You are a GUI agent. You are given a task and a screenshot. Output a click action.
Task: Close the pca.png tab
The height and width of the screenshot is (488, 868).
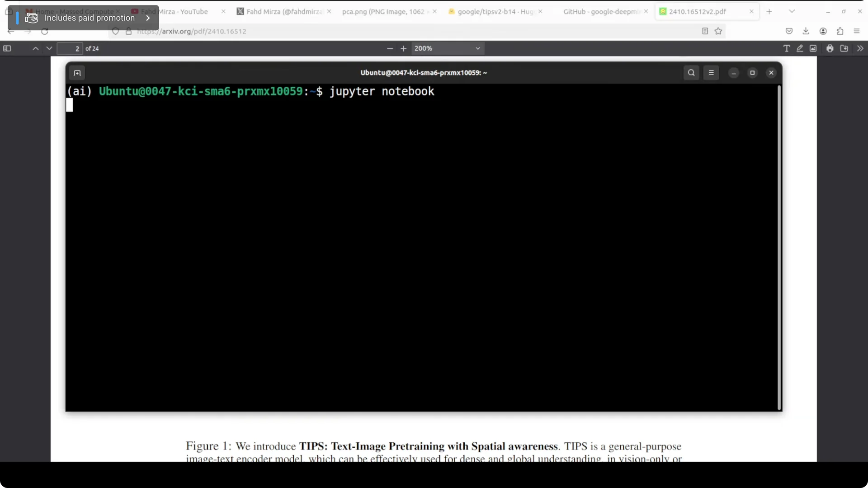434,11
